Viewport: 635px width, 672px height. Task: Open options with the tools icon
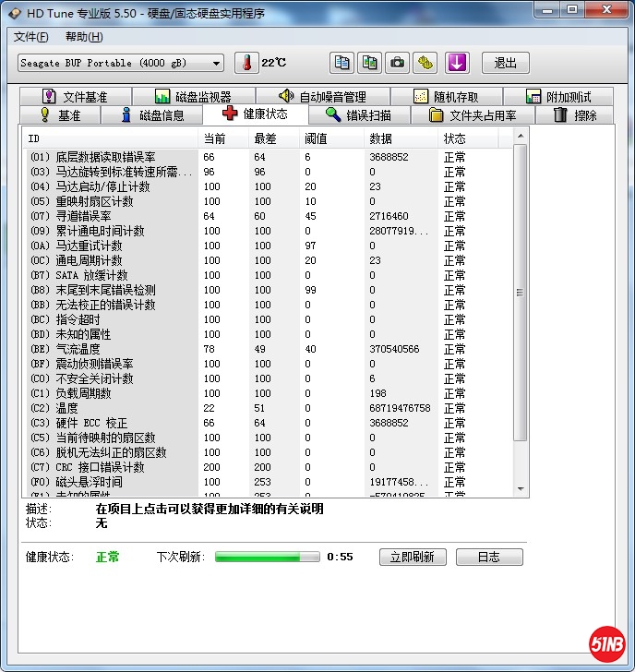coord(425,63)
